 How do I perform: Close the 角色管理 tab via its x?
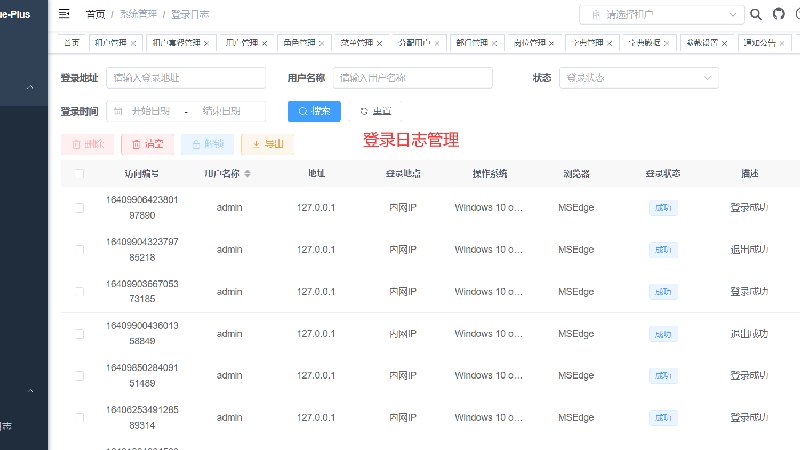[321, 43]
